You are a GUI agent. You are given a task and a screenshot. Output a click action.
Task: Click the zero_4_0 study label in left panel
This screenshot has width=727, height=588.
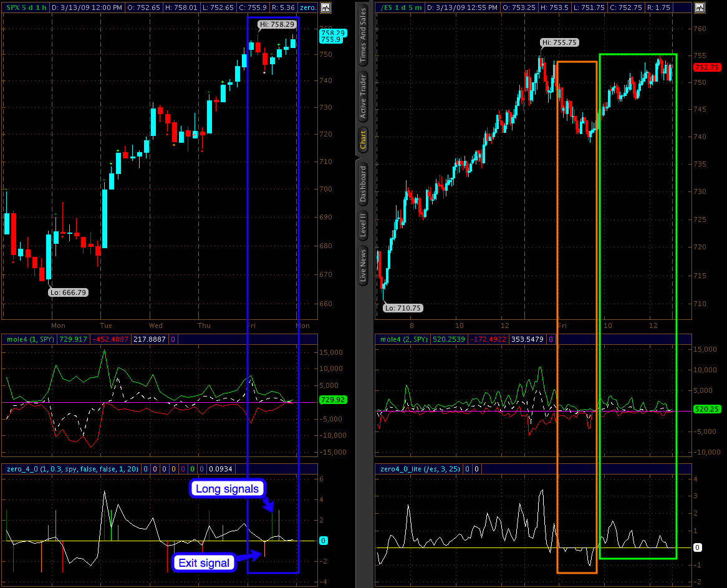[x=70, y=468]
